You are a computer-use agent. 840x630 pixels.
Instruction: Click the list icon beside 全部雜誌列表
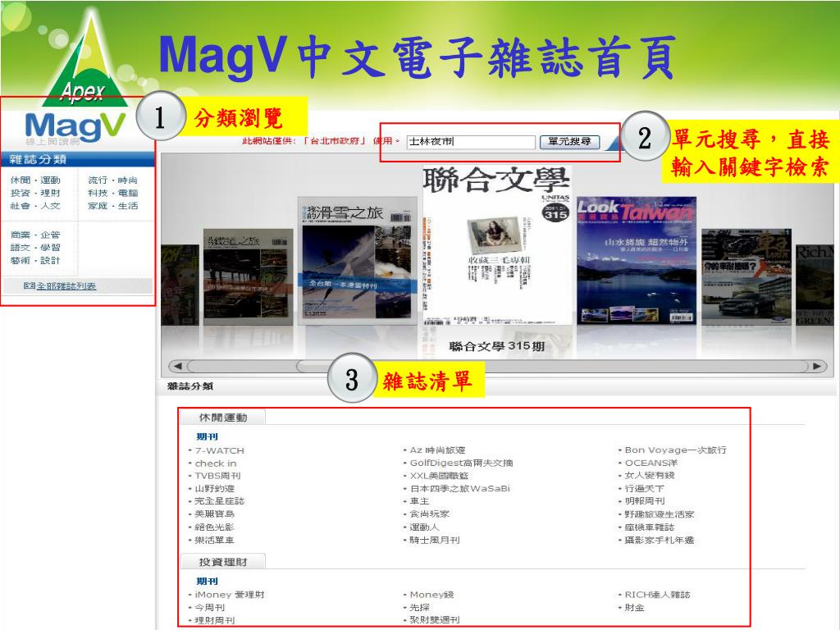click(30, 286)
